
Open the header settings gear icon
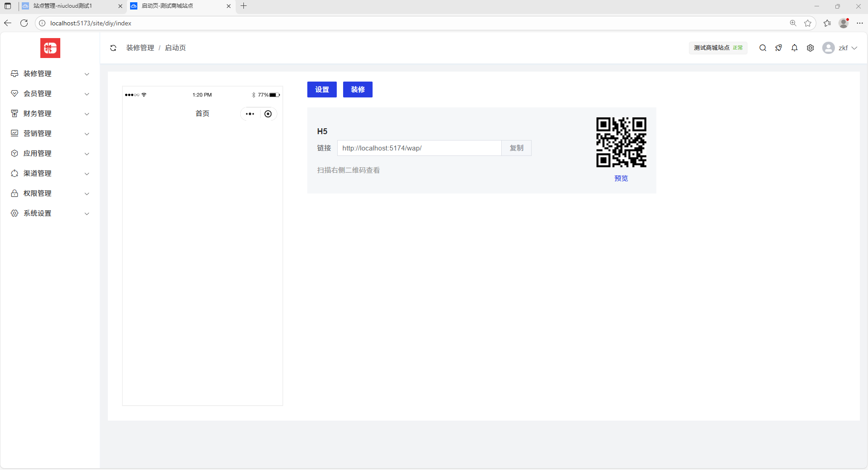pos(810,48)
